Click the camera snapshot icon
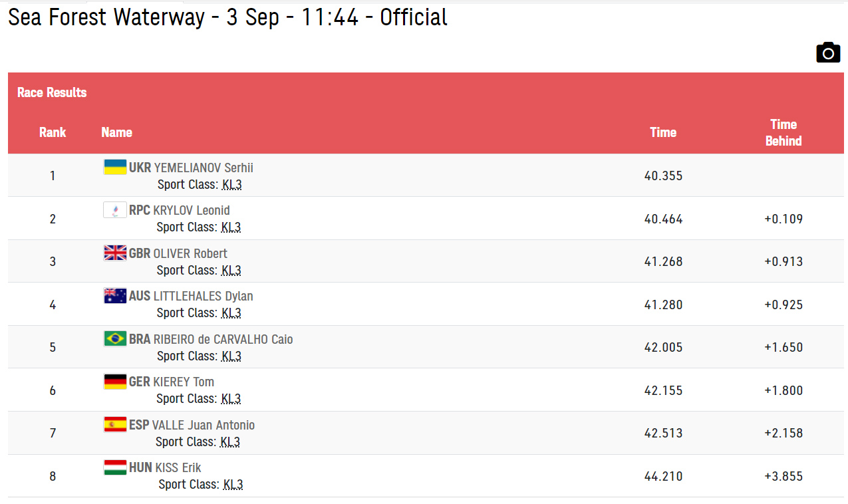This screenshot has width=848, height=504. (x=828, y=52)
